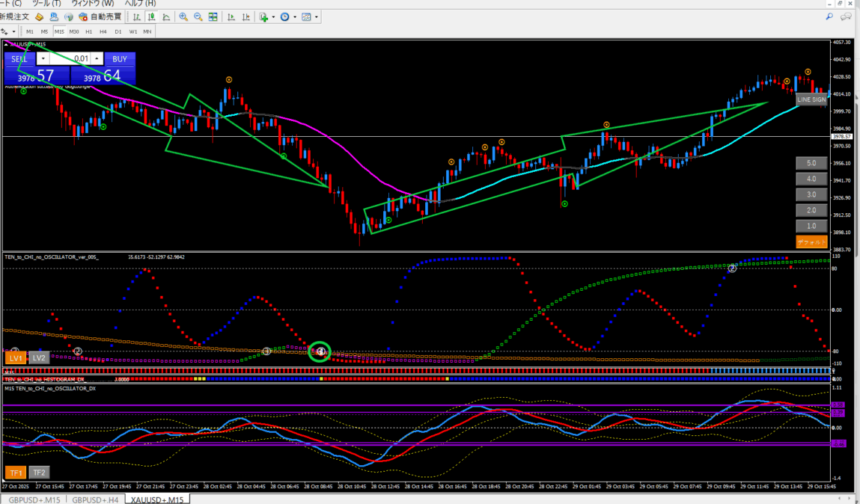Image resolution: width=860 pixels, height=504 pixels.
Task: Expand the indicators list dropdown arrow
Action: (x=273, y=16)
